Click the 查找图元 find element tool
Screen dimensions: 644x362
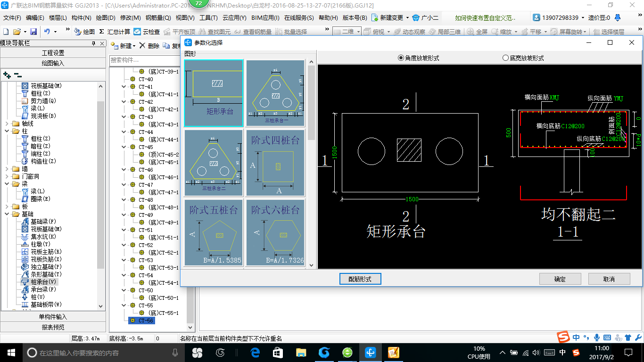(x=215, y=32)
